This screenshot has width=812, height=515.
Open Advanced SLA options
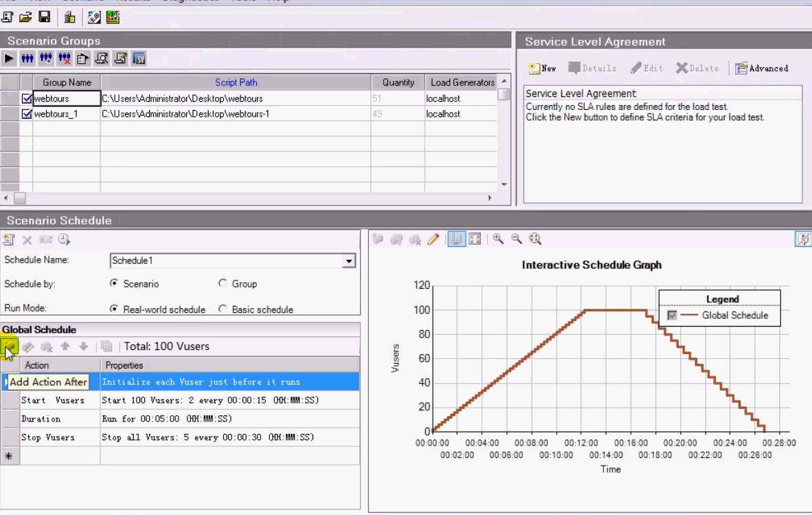point(762,68)
